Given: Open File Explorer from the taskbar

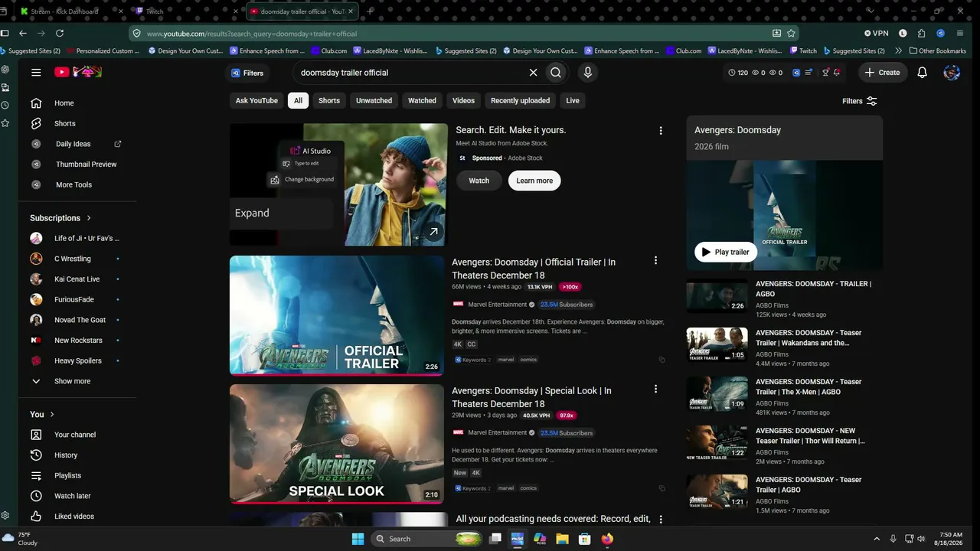Looking at the screenshot, I should 562,539.
